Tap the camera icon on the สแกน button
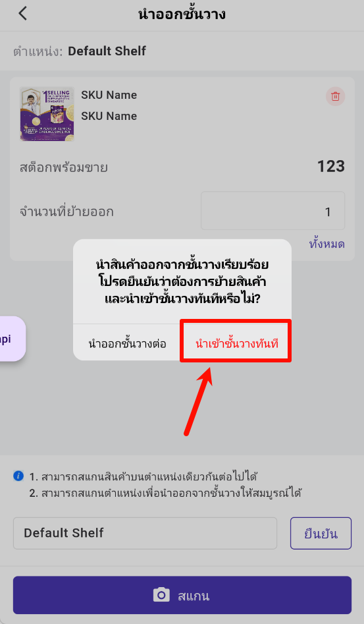 coord(161,596)
